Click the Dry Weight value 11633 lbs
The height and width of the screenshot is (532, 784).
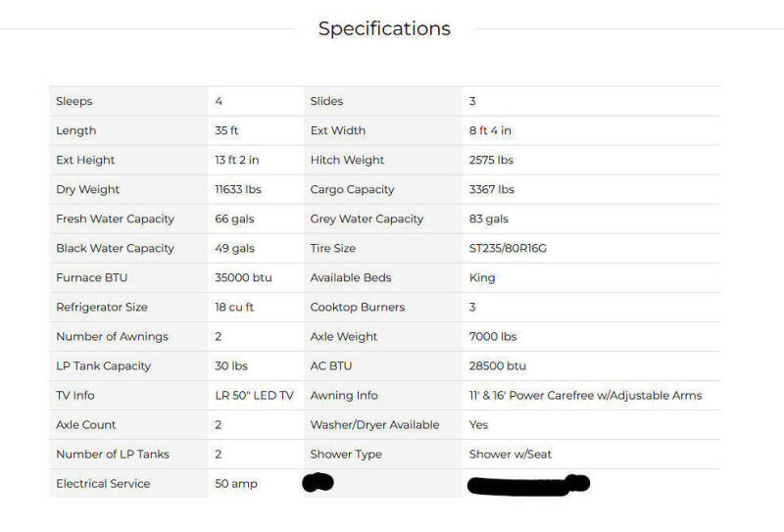(x=238, y=189)
